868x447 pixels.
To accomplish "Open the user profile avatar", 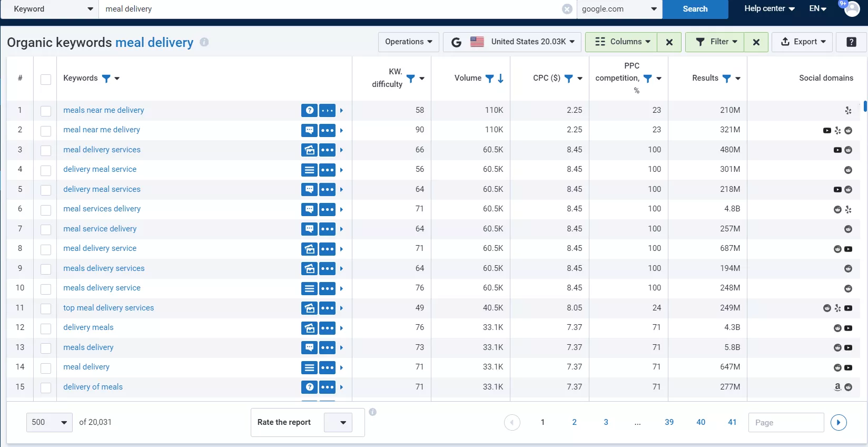I will point(852,9).
